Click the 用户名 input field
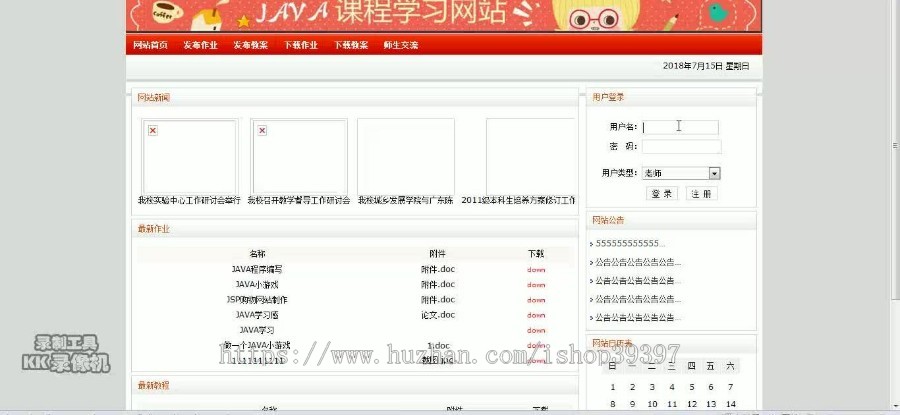 coord(680,127)
